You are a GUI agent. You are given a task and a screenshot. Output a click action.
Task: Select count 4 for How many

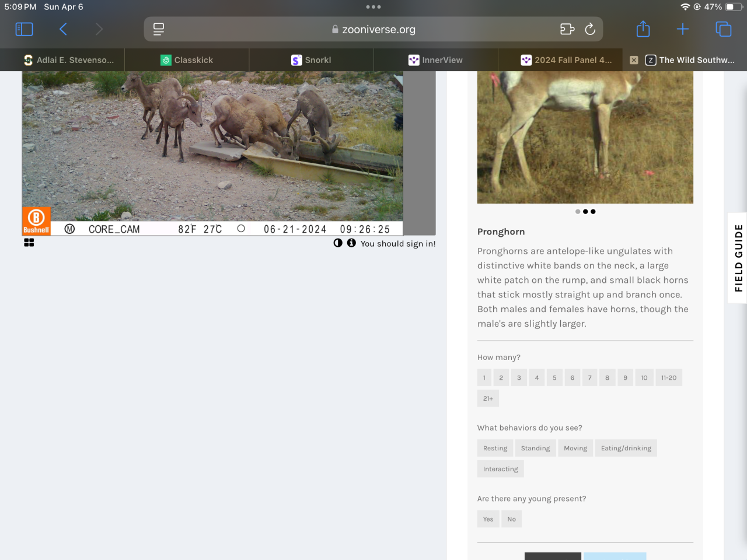(537, 377)
